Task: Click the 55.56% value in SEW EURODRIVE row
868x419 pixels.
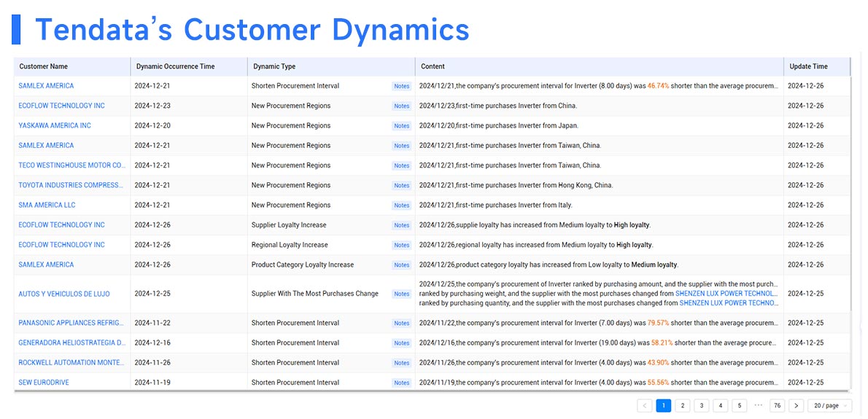Action: pos(658,383)
